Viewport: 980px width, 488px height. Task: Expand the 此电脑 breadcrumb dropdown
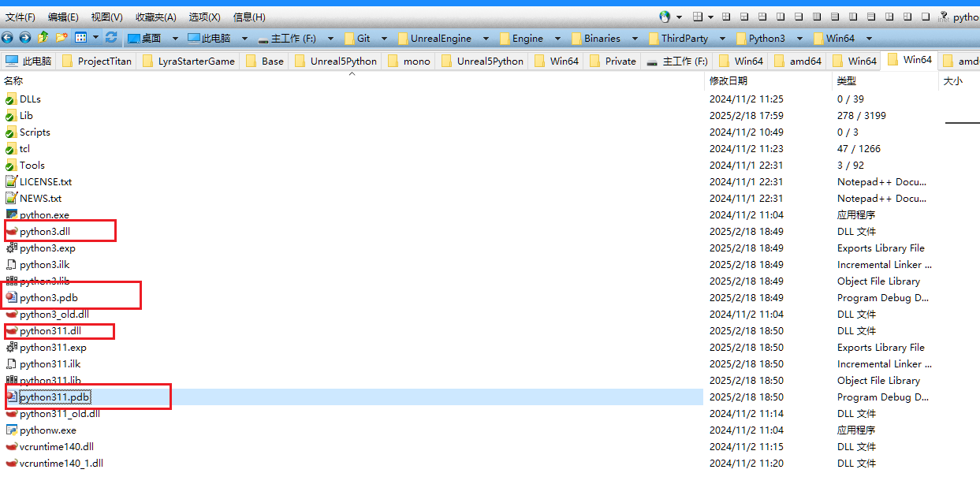(244, 37)
